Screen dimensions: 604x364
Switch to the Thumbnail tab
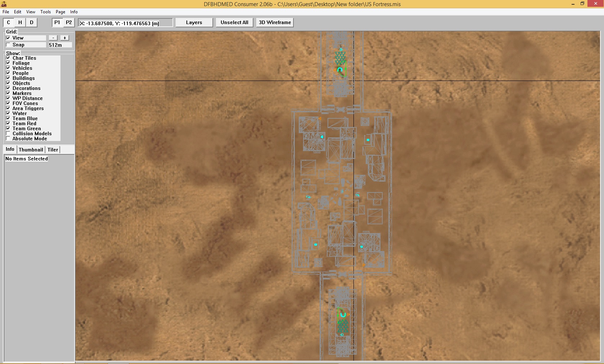[x=31, y=150]
